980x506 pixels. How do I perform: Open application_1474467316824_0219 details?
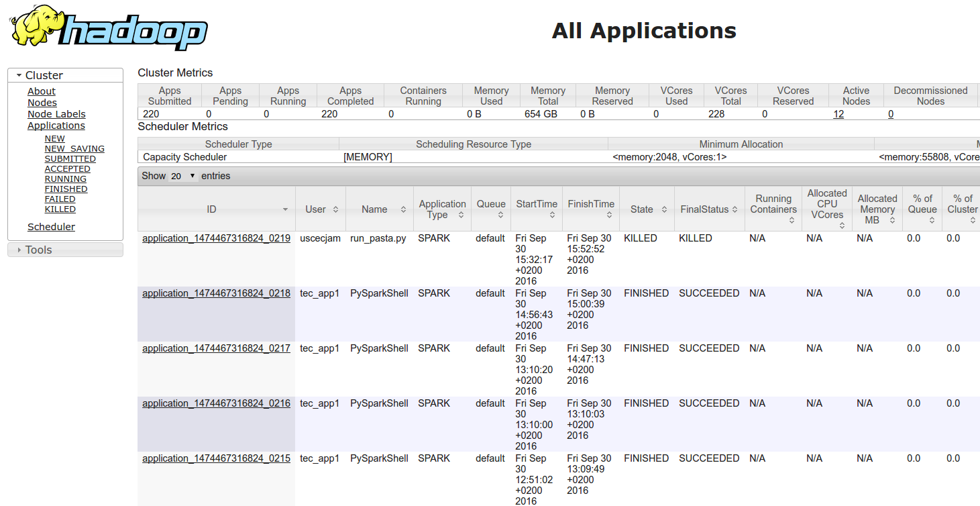click(216, 238)
